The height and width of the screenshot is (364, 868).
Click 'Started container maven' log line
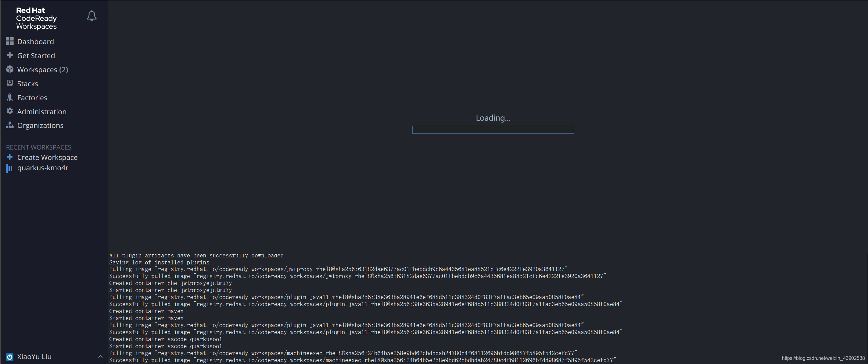pyautogui.click(x=146, y=319)
